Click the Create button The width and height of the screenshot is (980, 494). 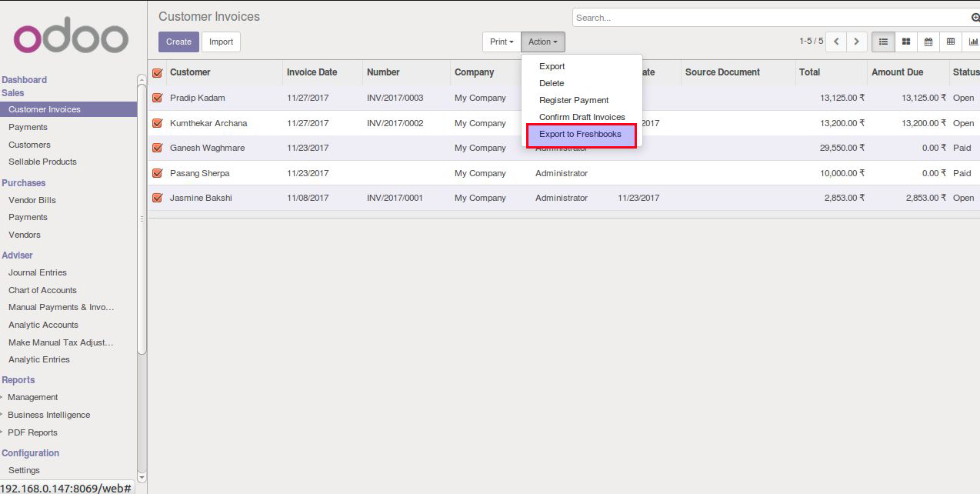178,42
